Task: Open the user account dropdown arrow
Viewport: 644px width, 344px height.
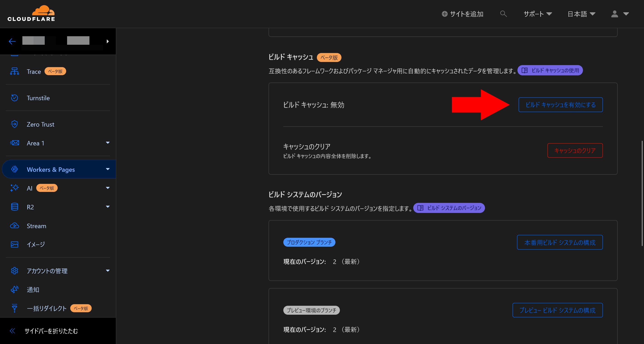Action: click(626, 14)
